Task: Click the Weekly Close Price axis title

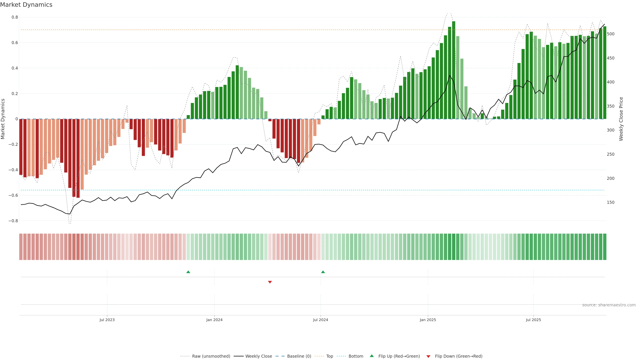Action: pos(621,119)
